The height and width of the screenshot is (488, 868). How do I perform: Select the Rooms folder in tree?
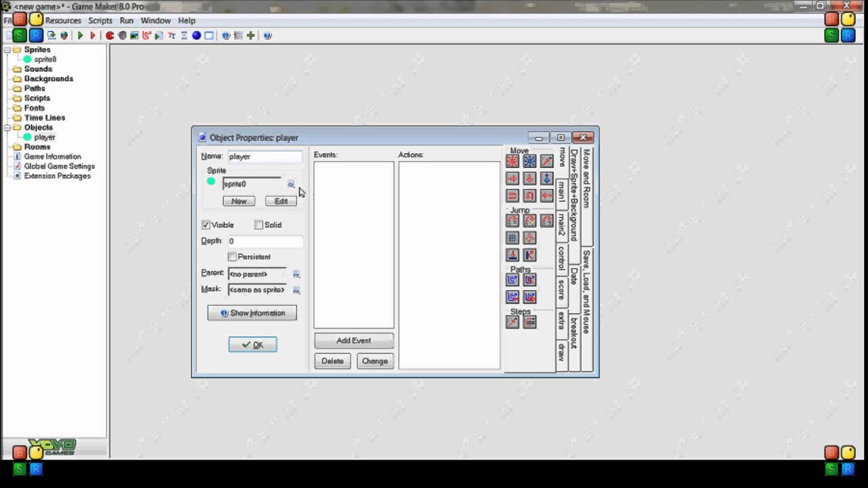tap(37, 147)
